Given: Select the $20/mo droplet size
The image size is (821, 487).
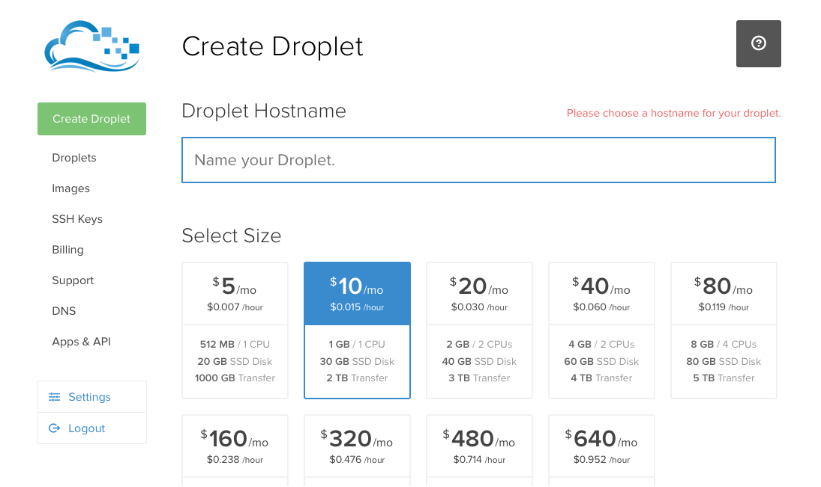Looking at the screenshot, I should coord(480,330).
